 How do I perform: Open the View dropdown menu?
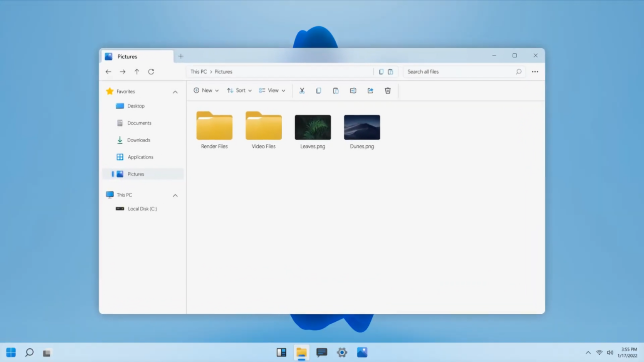click(x=272, y=90)
